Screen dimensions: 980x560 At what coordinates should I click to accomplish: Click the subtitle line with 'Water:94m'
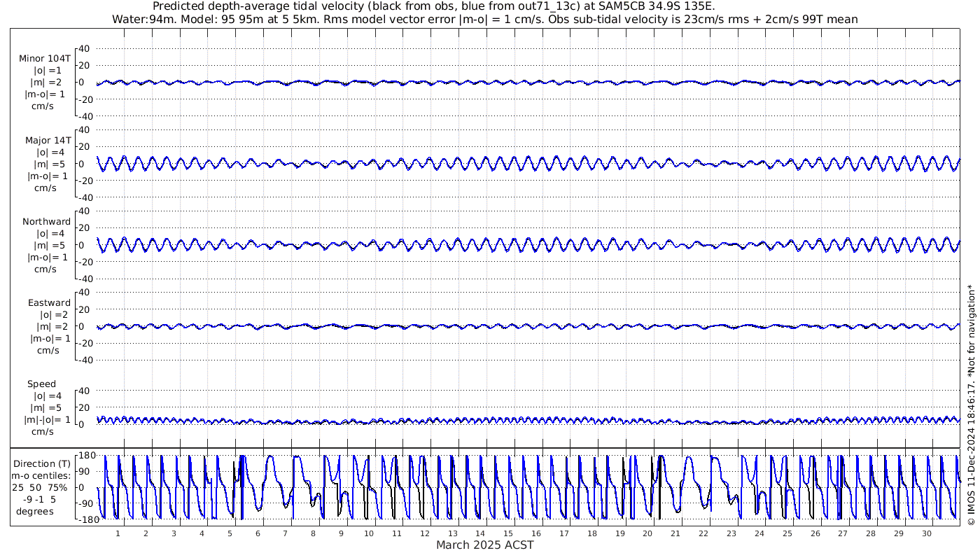point(484,19)
